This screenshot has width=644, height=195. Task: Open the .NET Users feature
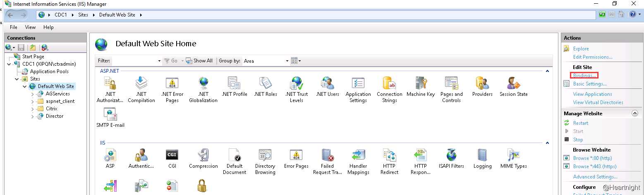point(328,87)
